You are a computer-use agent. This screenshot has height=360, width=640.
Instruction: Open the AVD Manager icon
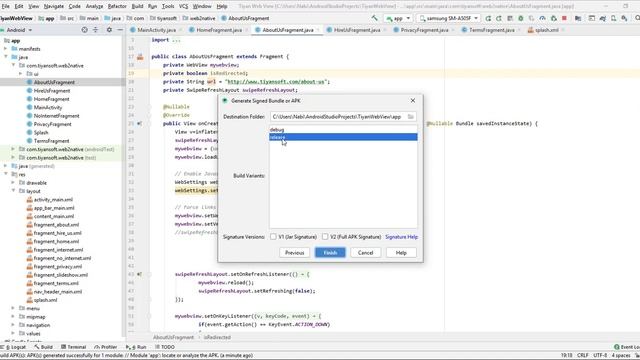[613, 18]
